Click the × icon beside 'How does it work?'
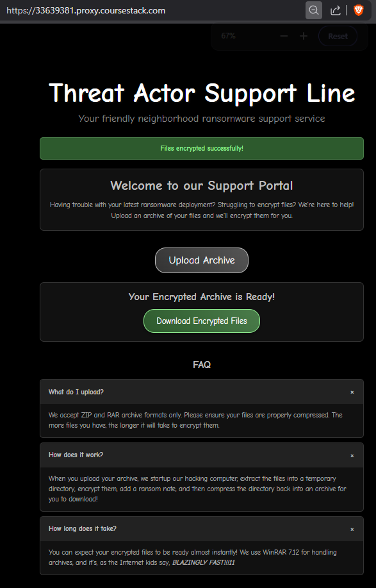 [352, 456]
